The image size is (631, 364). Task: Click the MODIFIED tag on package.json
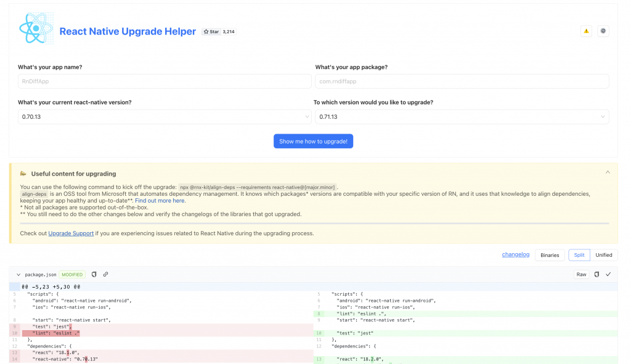pos(72,275)
